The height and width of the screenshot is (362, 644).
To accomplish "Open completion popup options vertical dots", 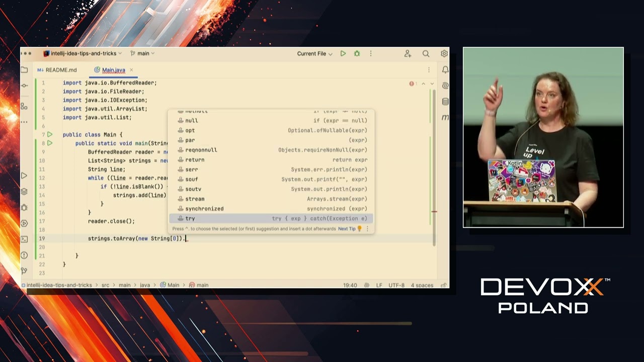I will 367,229.
